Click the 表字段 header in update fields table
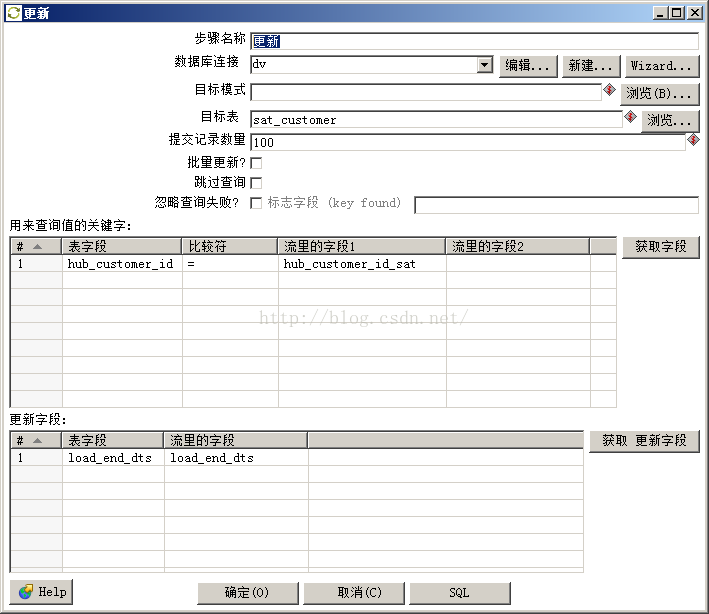The image size is (709, 614). click(x=113, y=440)
